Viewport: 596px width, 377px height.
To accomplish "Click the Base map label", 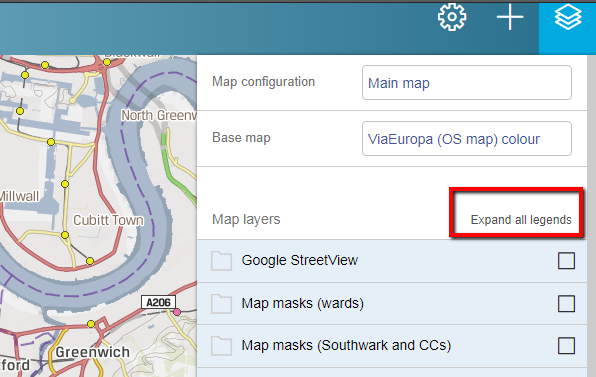I will coord(241,138).
